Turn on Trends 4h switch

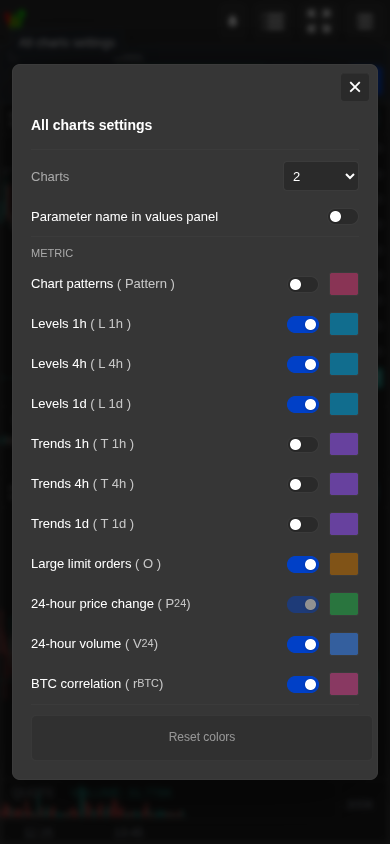click(303, 484)
